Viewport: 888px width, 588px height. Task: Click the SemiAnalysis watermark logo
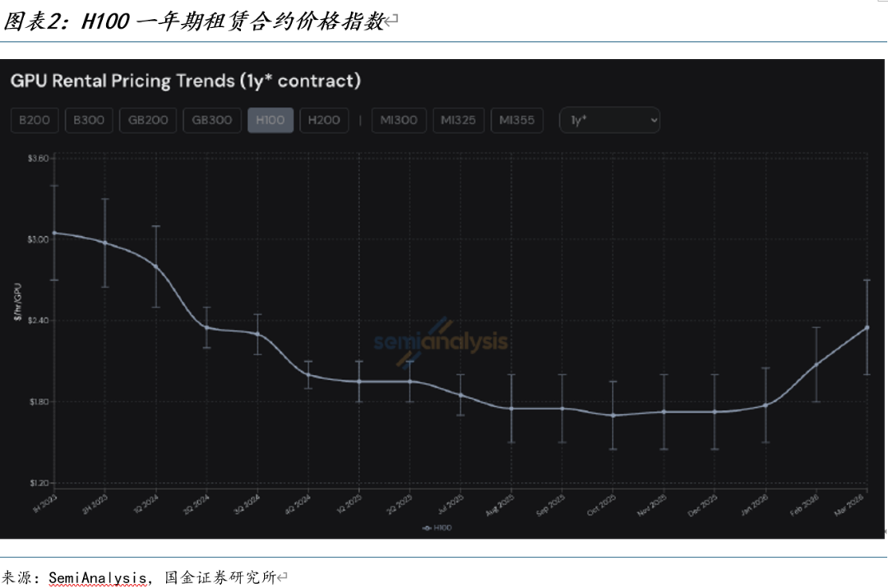point(442,340)
